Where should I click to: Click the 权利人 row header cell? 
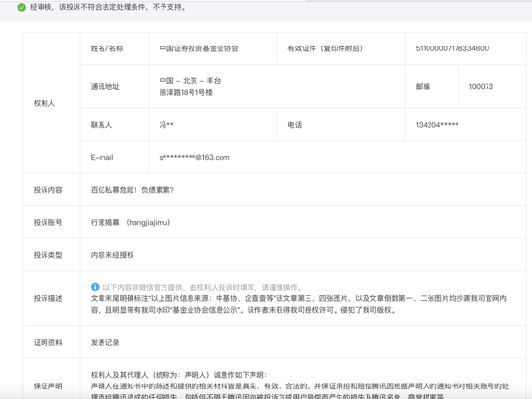[x=51, y=103]
